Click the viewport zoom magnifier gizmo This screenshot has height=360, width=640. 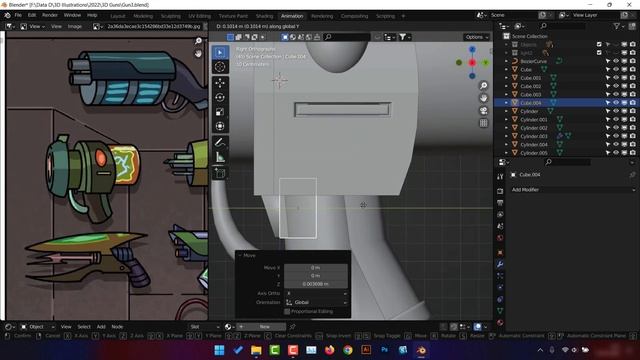(x=484, y=86)
